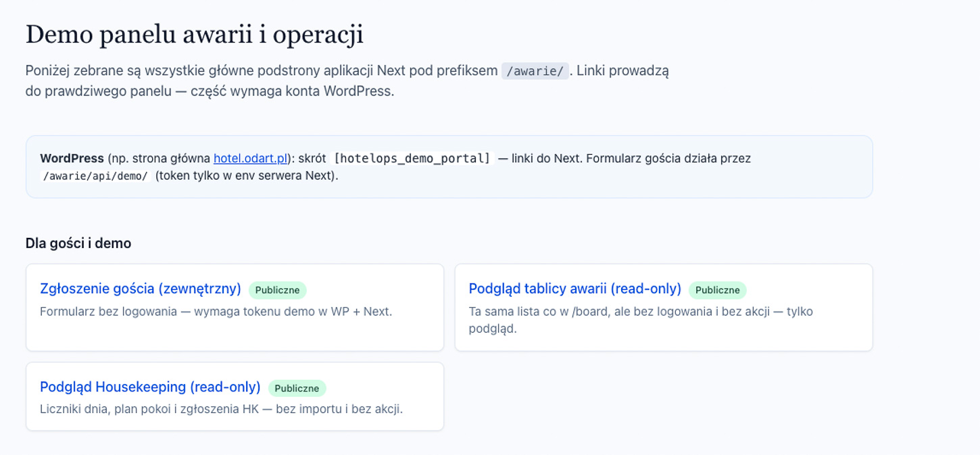The image size is (980, 455).
Task: Click Publiczne badge next to Zgłoszenie gościa
Action: [277, 290]
